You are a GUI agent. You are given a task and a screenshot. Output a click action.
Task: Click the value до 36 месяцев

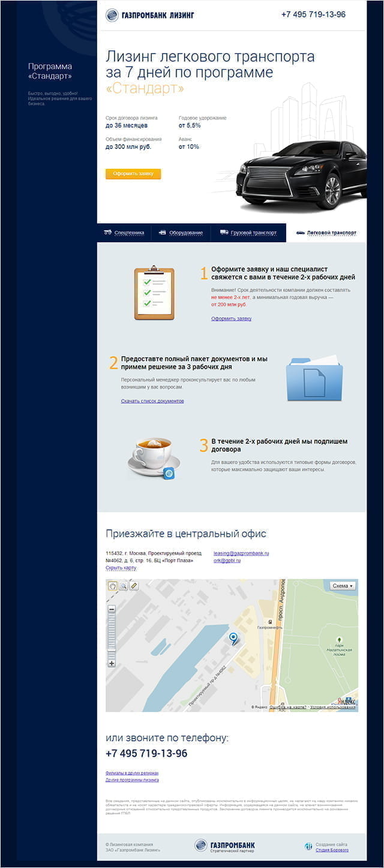(127, 126)
